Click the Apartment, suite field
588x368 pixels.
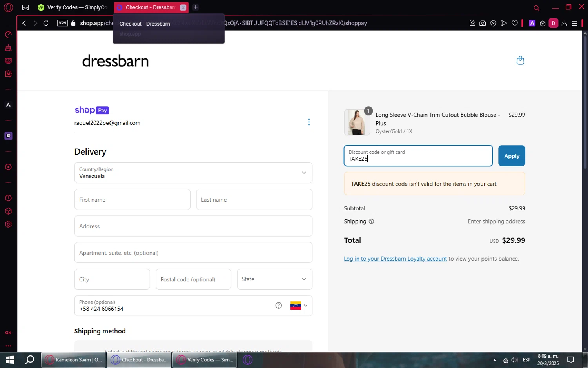coord(193,253)
